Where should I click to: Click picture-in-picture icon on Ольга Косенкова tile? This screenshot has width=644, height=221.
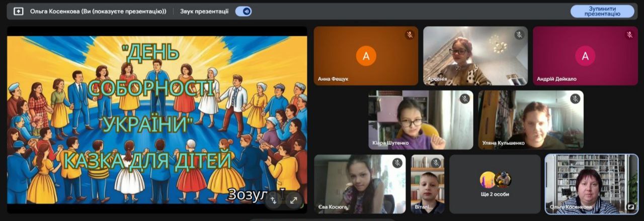(630, 206)
